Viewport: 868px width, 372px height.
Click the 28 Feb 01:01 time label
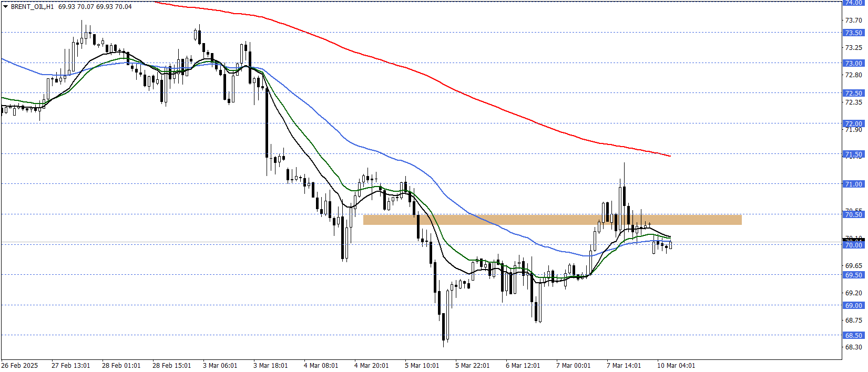pos(121,365)
